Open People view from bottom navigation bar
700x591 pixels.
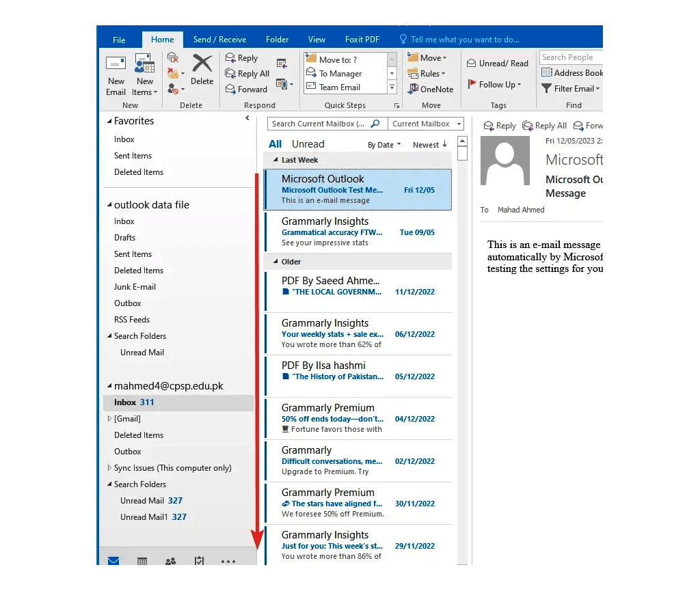(171, 562)
